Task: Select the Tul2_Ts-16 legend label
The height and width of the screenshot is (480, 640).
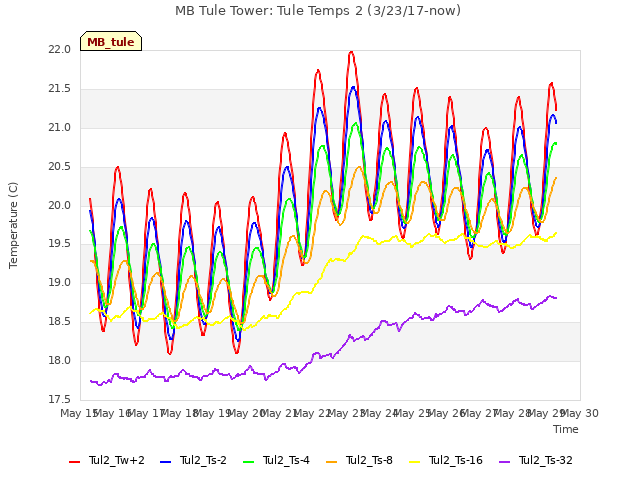Action: click(x=456, y=461)
